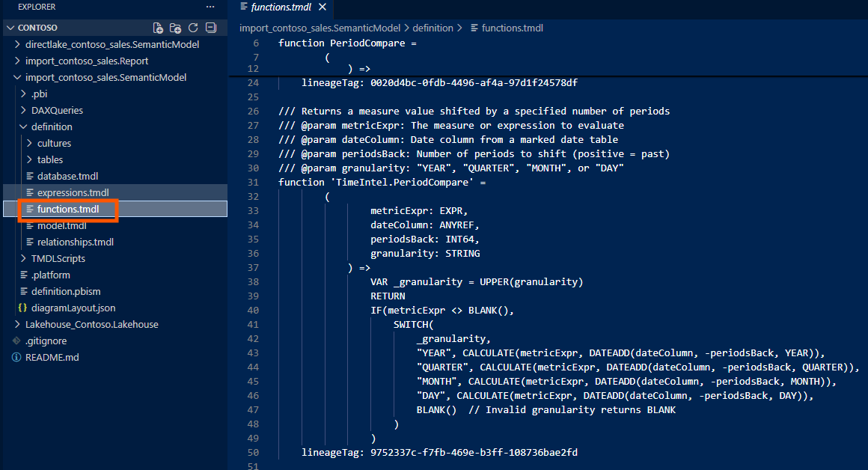Image resolution: width=868 pixels, height=470 pixels.
Task: Open definition.pbism file
Action: click(66, 291)
